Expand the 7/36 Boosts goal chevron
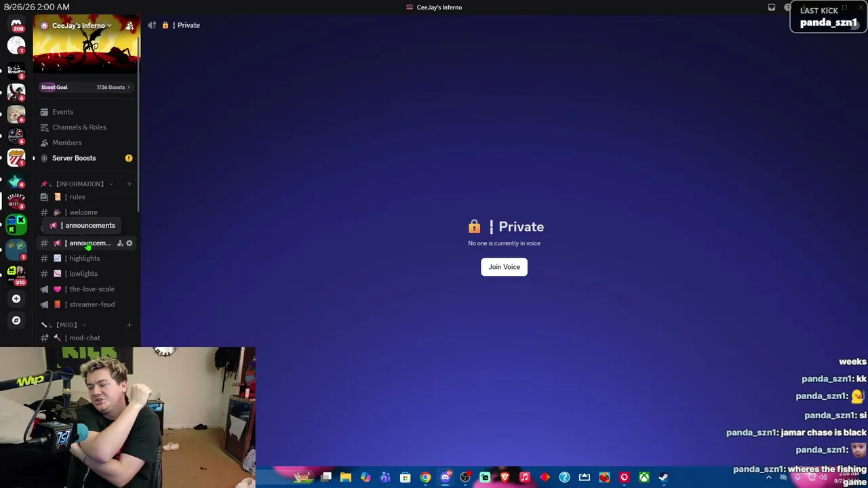Screen dimensions: 868x488 click(128, 87)
